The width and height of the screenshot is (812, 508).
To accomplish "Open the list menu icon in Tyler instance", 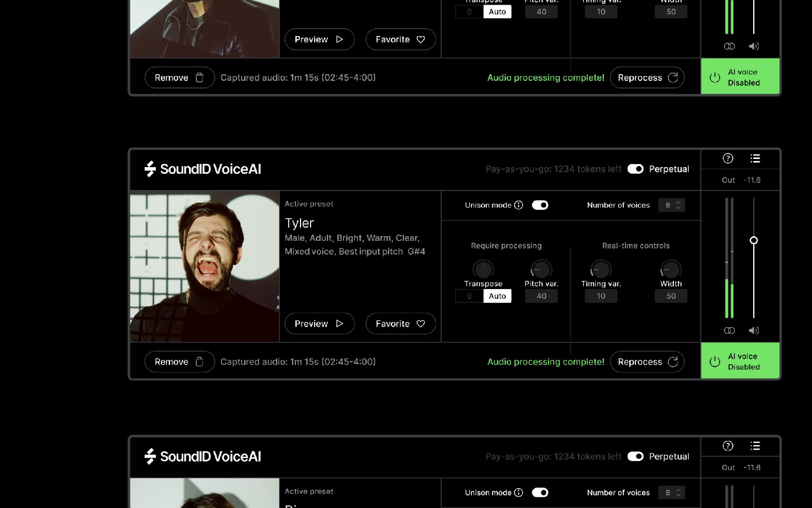I will [755, 158].
